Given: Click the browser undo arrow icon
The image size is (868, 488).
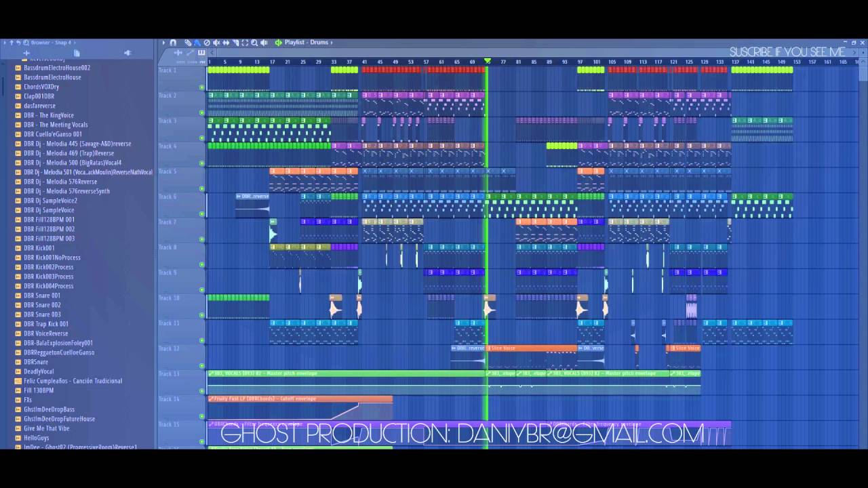Looking at the screenshot, I should coord(18,43).
